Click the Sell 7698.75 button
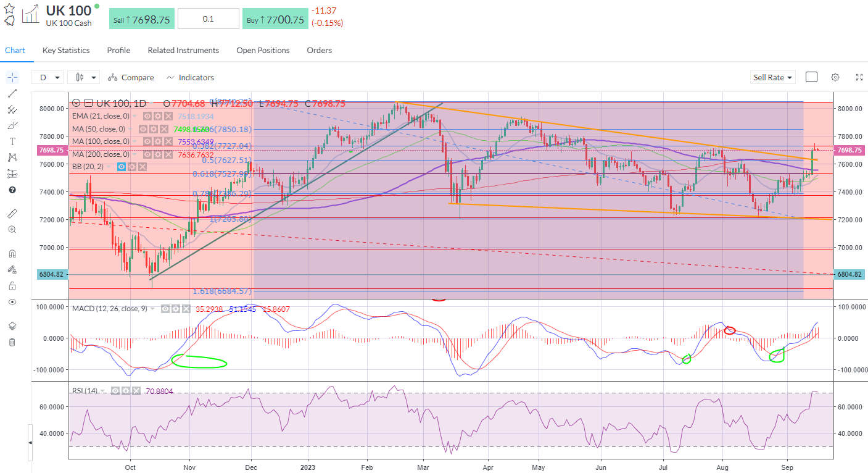The image size is (868, 473). tap(142, 19)
